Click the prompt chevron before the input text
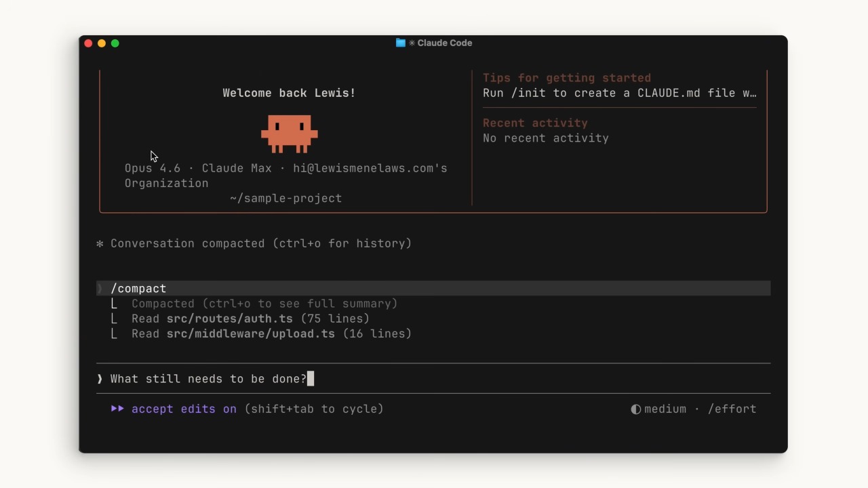Viewport: 868px width, 488px height. [100, 379]
